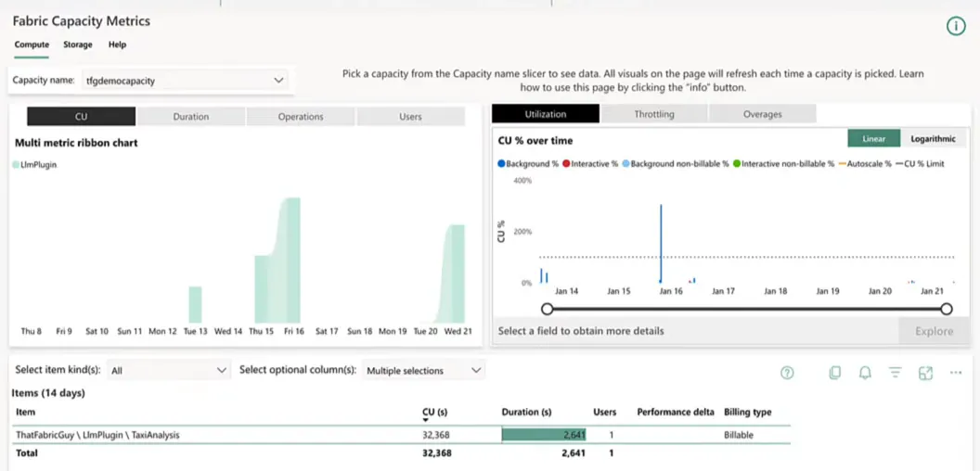Expand the Capacity name dropdown
Image resolution: width=980 pixels, height=471 pixels.
185,81
